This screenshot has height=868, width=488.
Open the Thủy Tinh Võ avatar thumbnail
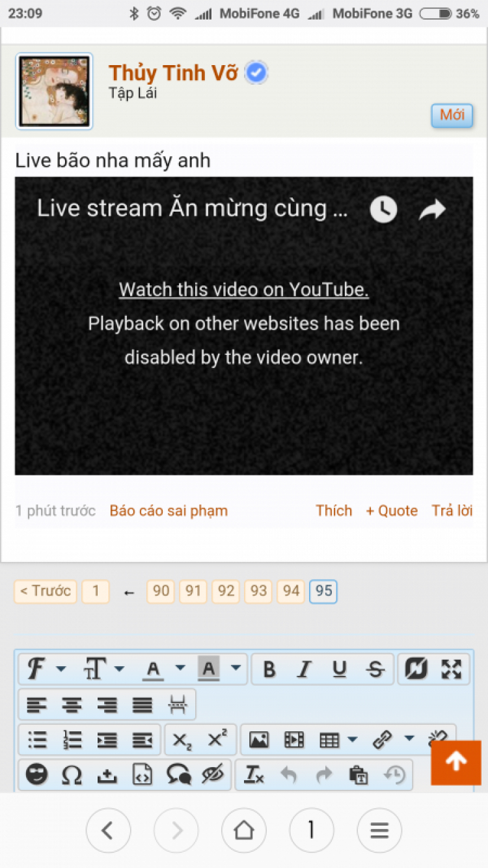point(54,91)
